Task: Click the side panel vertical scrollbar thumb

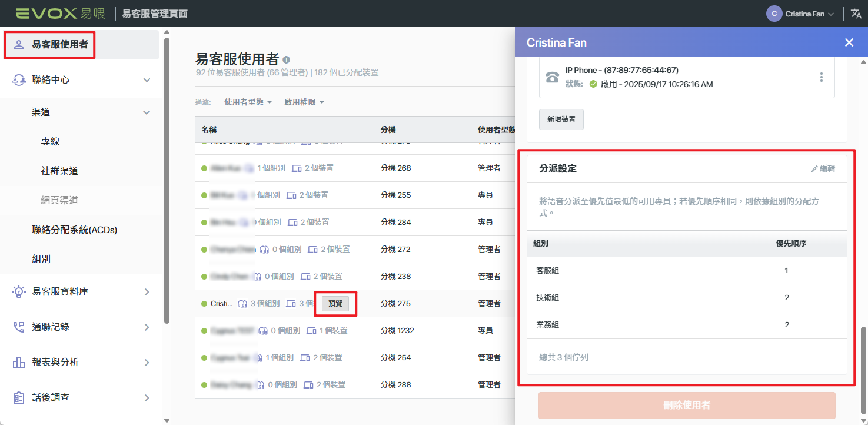Action: 864,369
